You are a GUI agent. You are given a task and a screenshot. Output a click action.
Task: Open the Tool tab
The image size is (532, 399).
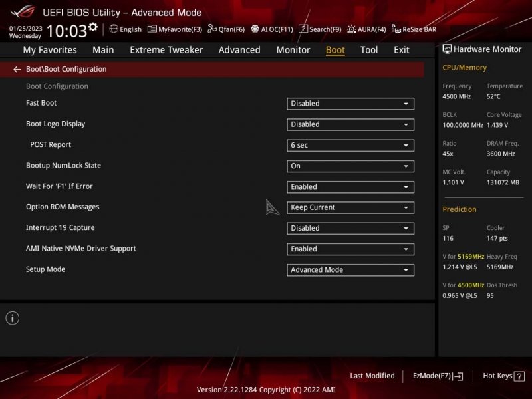coord(369,50)
